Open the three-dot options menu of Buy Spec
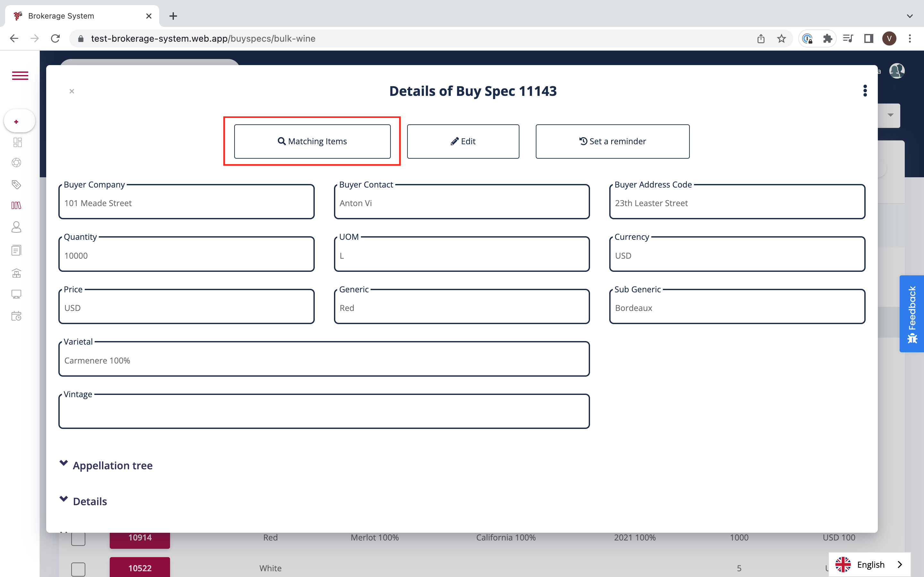The height and width of the screenshot is (577, 924). [865, 91]
